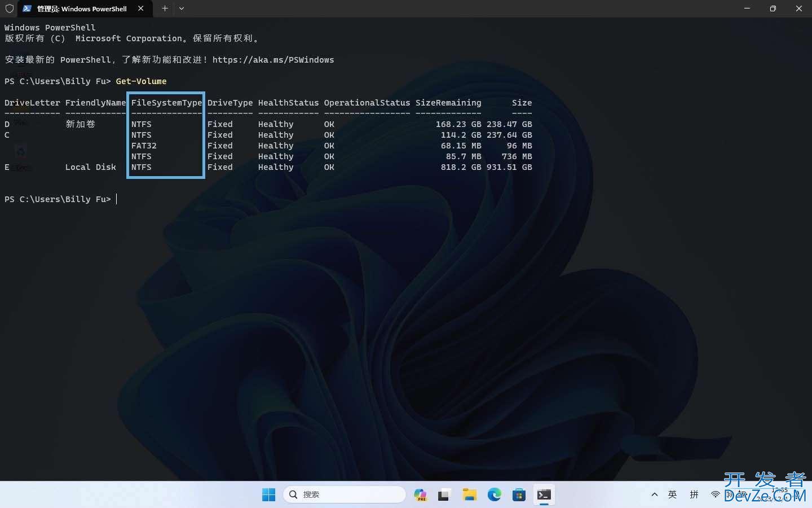The width and height of the screenshot is (812, 508).
Task: Click drive letter E in last row
Action: click(7, 167)
